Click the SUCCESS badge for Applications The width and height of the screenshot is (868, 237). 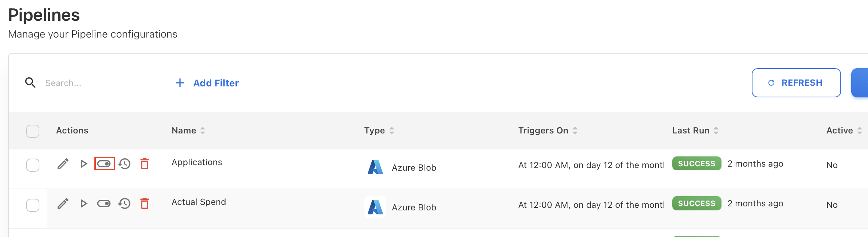tap(696, 163)
